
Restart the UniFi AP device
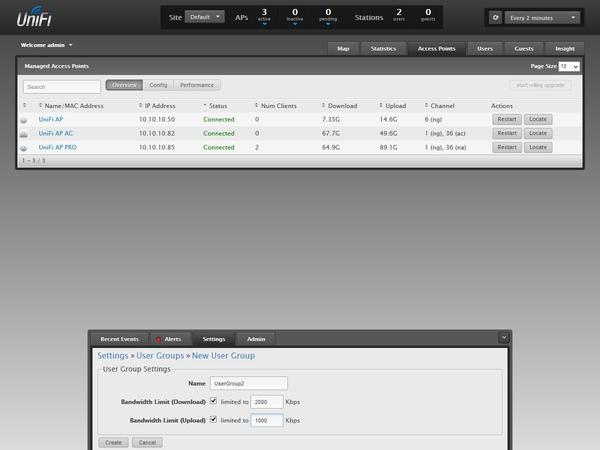[x=507, y=119]
